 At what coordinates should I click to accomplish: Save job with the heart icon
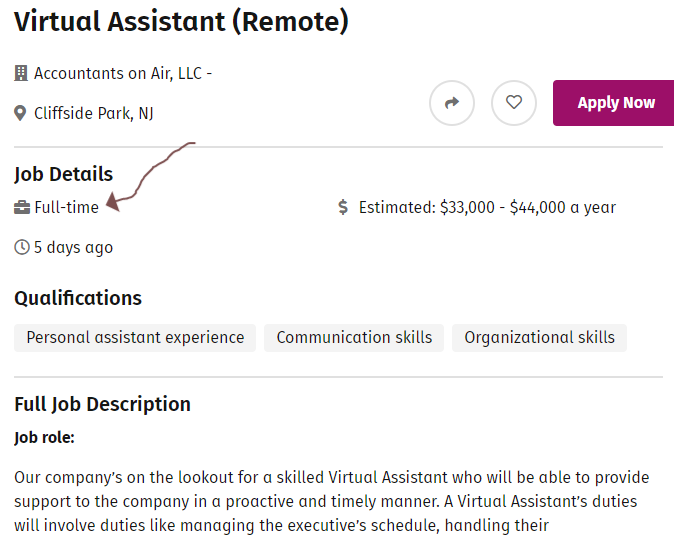point(514,103)
